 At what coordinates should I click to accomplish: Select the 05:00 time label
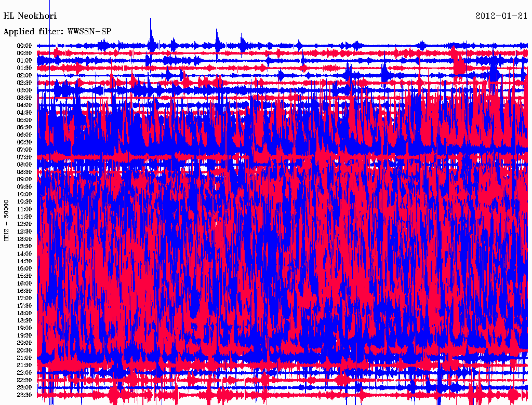[24, 120]
